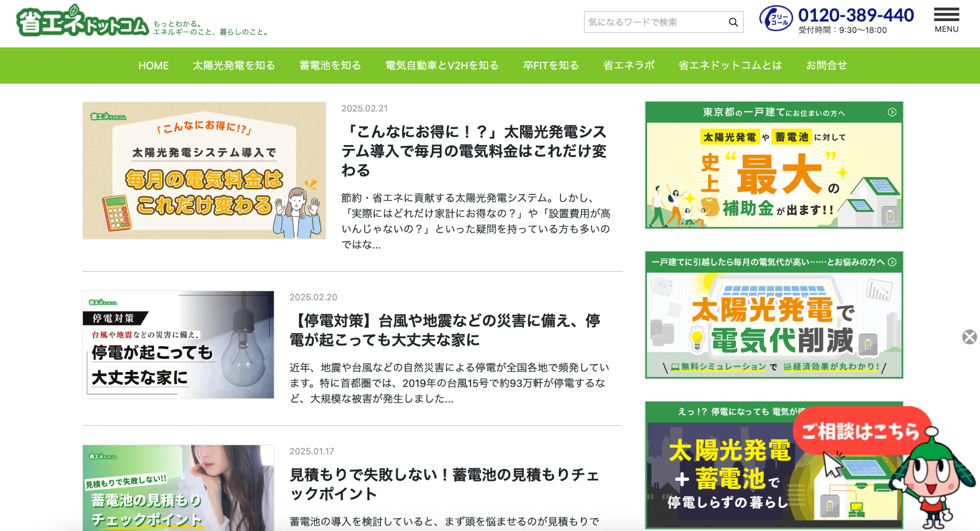This screenshot has width=980, height=531.
Task: Click the 停電対策 lightbulb article thumbnail
Action: (x=178, y=345)
